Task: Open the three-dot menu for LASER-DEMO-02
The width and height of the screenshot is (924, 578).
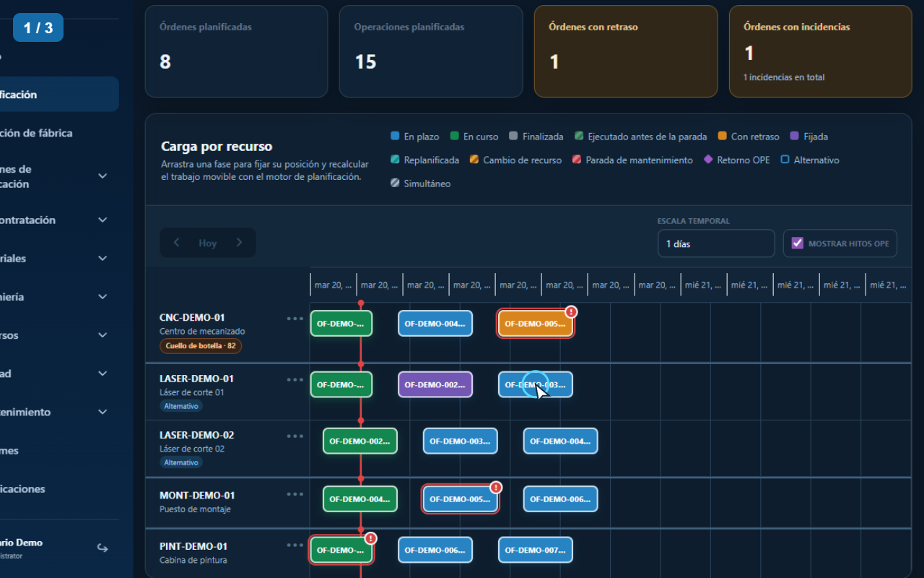Action: click(x=295, y=436)
